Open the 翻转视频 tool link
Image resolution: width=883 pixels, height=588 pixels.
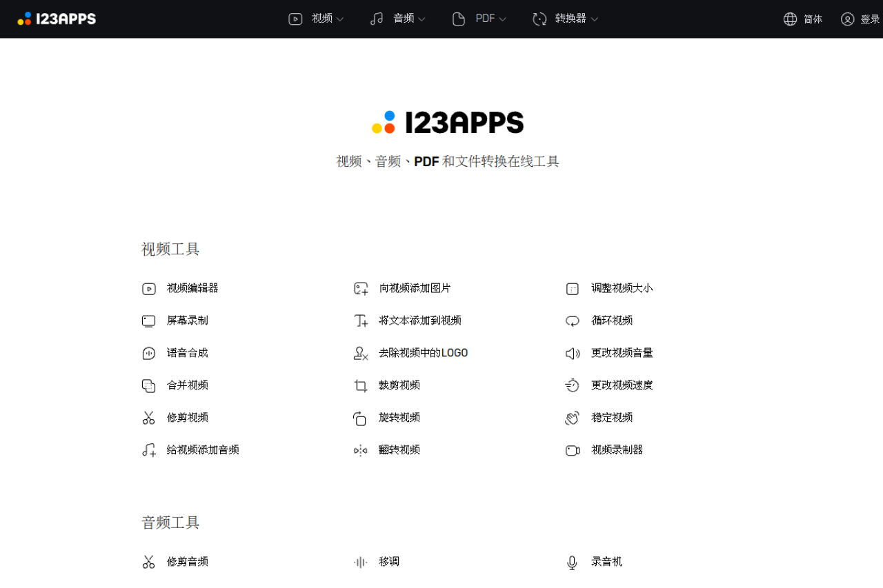click(x=399, y=450)
